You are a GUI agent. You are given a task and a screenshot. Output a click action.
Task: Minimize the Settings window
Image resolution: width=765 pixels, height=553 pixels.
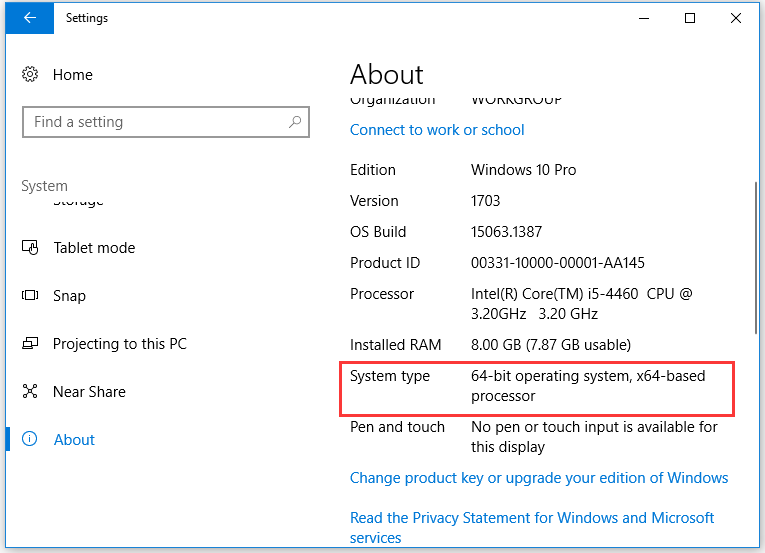pos(644,18)
